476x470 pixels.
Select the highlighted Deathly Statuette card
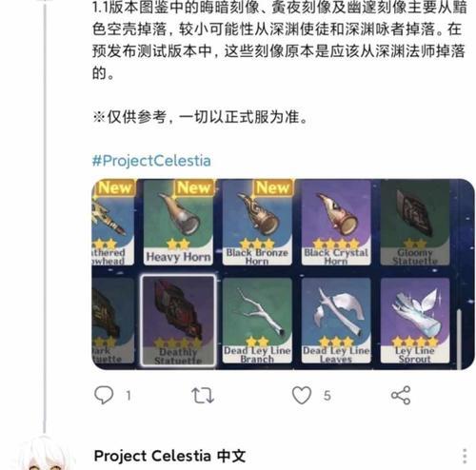pyautogui.click(x=178, y=321)
